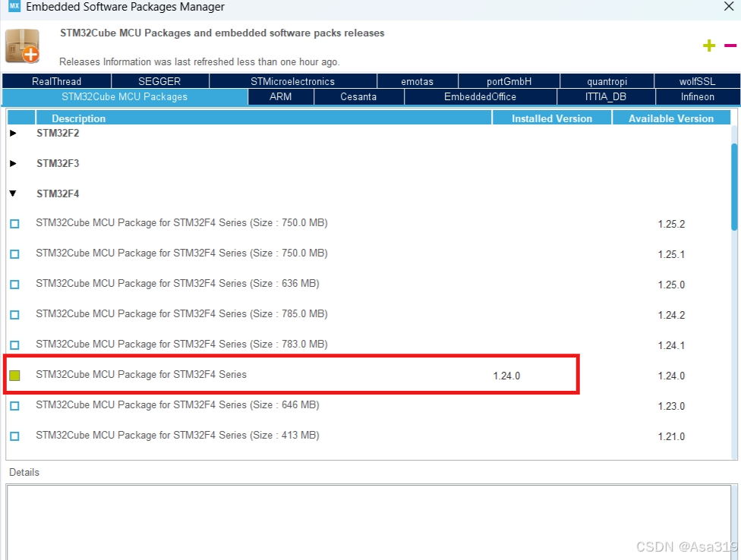Click available version 1.25.2
This screenshot has height=560, width=741.
671,224
